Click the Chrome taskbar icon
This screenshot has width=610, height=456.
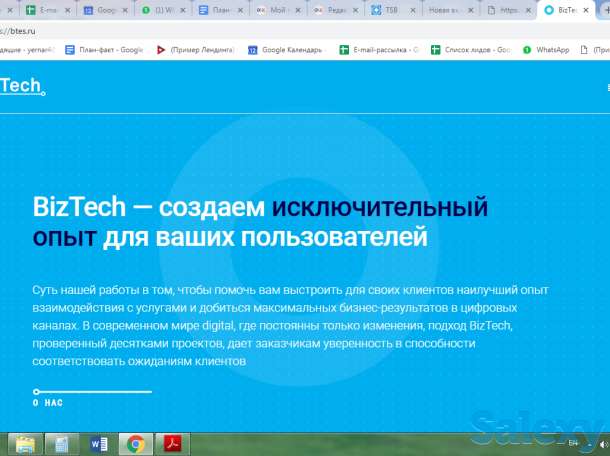point(135,444)
